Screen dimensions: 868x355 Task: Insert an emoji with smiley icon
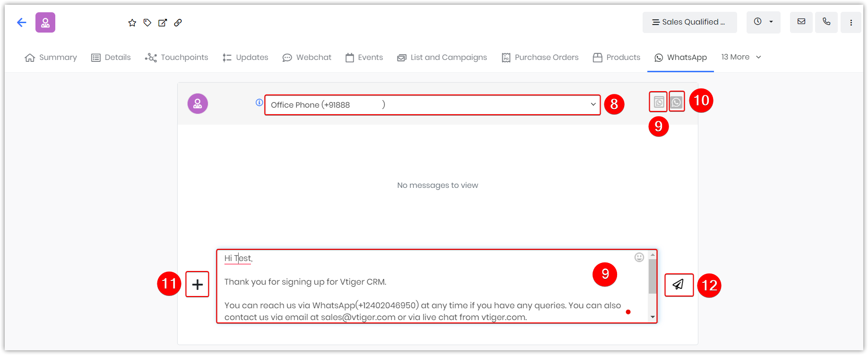coord(639,257)
